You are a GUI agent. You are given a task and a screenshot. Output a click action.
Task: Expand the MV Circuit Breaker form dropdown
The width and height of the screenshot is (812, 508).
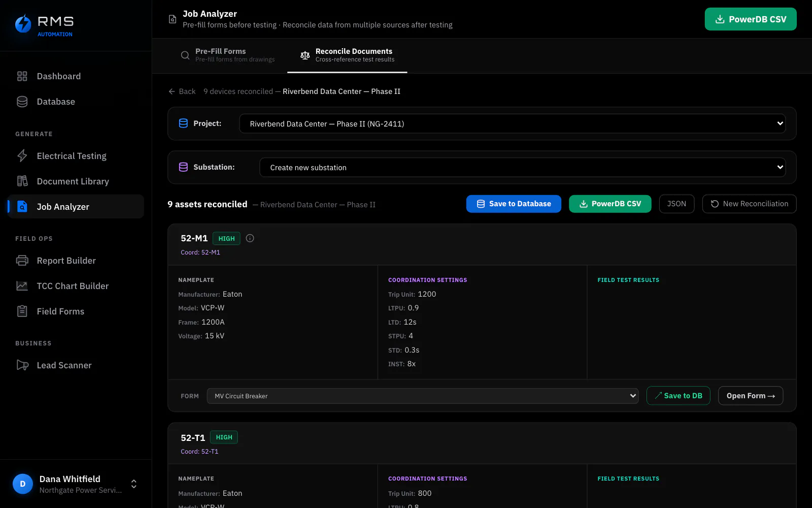pos(423,396)
